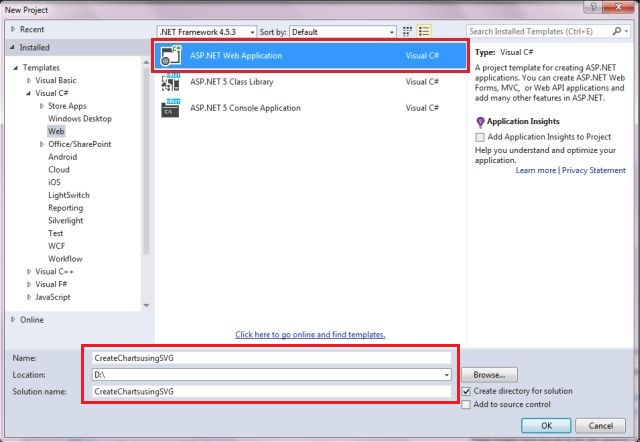Switch to medium icons list view
This screenshot has height=442, width=640.
click(424, 31)
